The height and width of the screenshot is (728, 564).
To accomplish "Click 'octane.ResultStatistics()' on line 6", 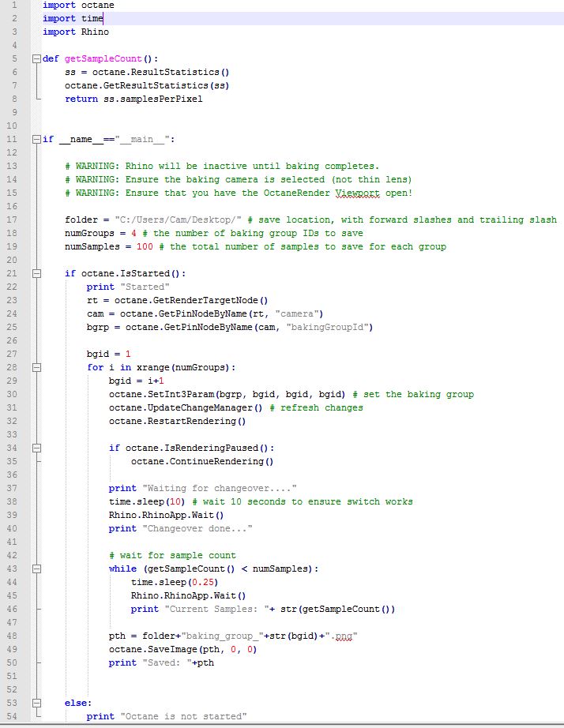I will (160, 73).
